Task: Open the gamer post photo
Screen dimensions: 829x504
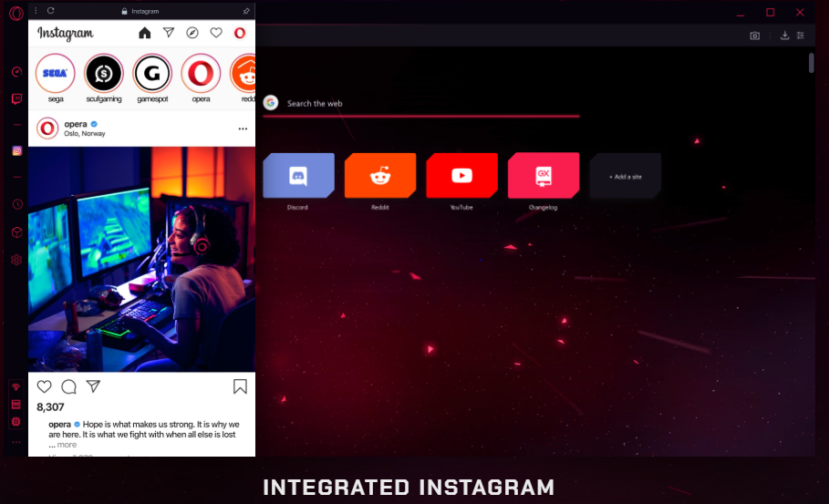Action: pyautogui.click(x=141, y=260)
